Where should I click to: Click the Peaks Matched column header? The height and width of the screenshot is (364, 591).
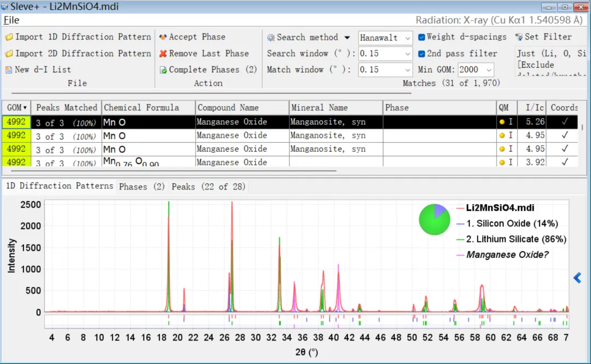[x=66, y=107]
